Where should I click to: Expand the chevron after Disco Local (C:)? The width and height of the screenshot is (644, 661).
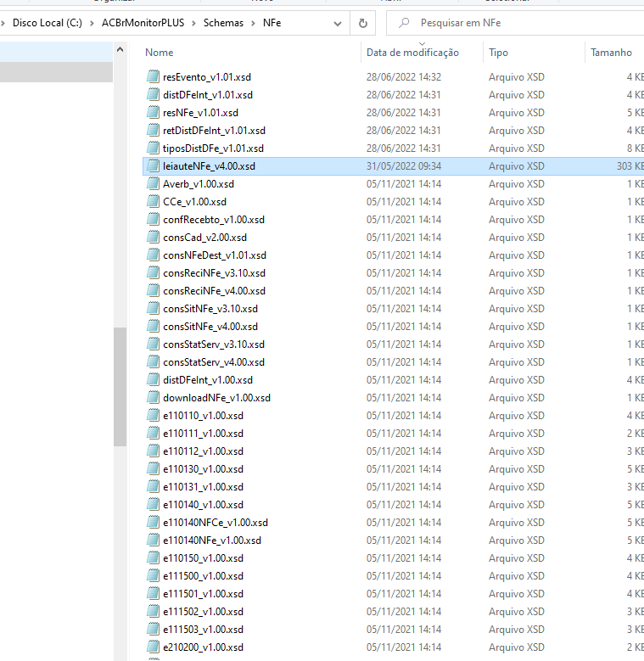[92, 23]
